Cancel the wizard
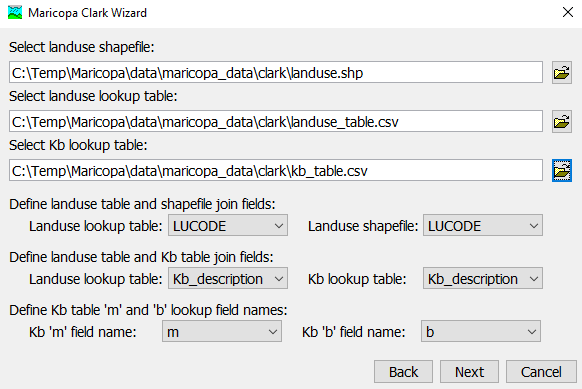 pos(541,372)
